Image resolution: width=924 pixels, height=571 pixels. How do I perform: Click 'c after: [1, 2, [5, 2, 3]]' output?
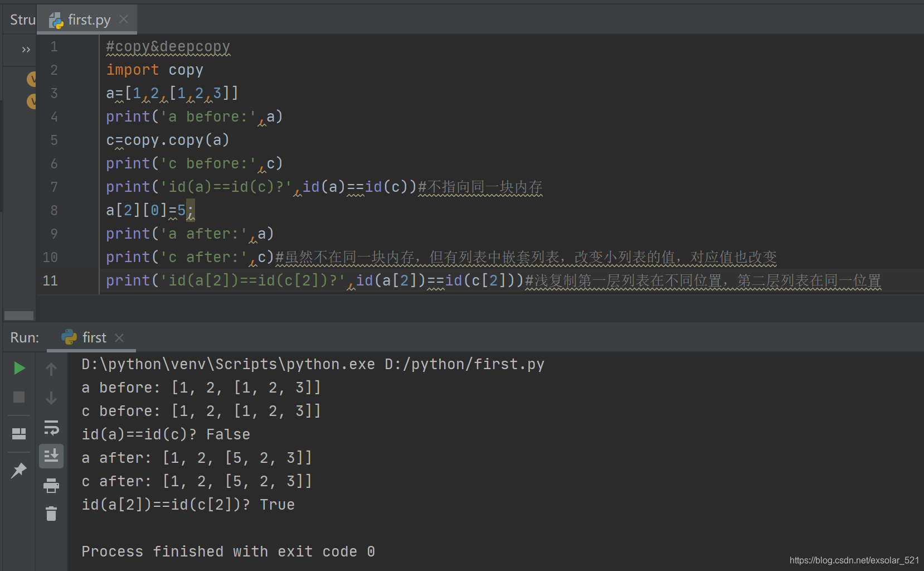[197, 481]
